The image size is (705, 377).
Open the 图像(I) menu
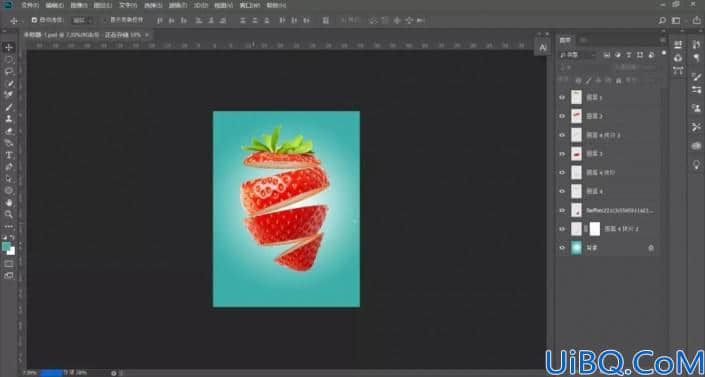coord(79,5)
